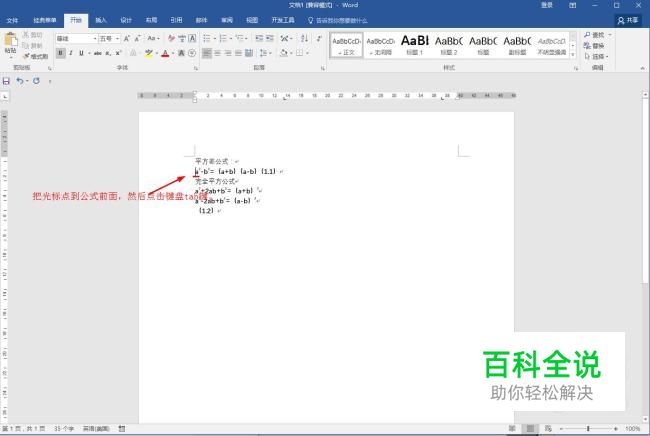Click the Undo arrow icon
The image size is (650, 436).
point(19,81)
